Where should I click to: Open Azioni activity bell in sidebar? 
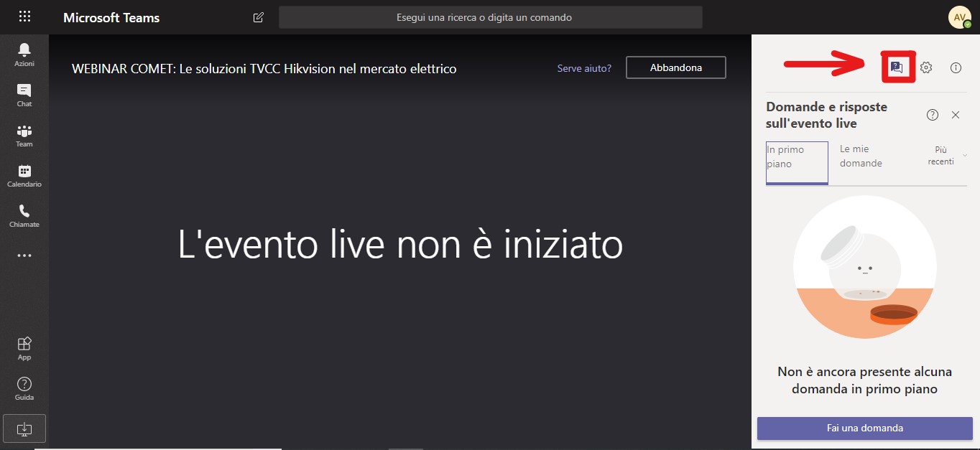click(24, 54)
